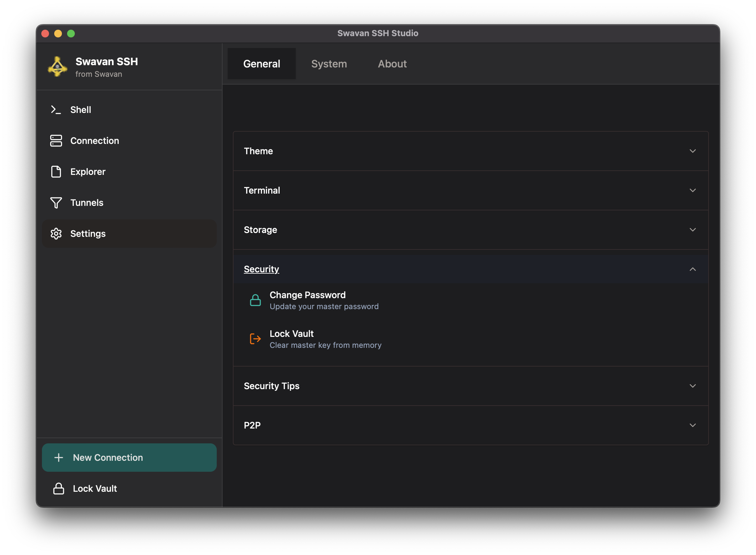
Task: Open the About tab
Action: (392, 64)
